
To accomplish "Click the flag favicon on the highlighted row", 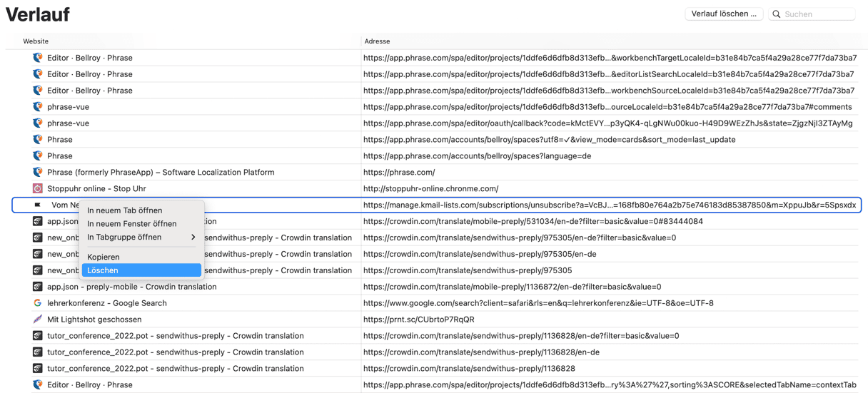I will click(x=38, y=205).
